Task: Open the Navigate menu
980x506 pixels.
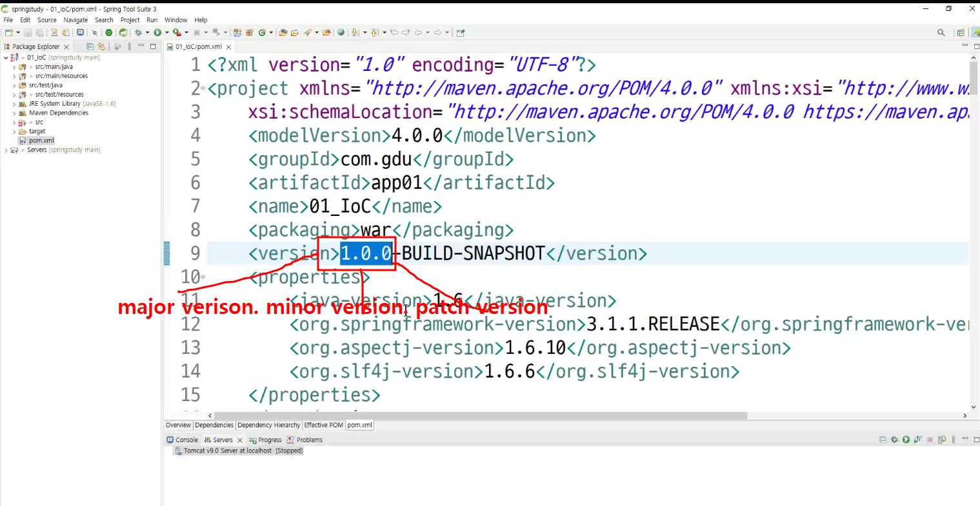Action: point(75,20)
